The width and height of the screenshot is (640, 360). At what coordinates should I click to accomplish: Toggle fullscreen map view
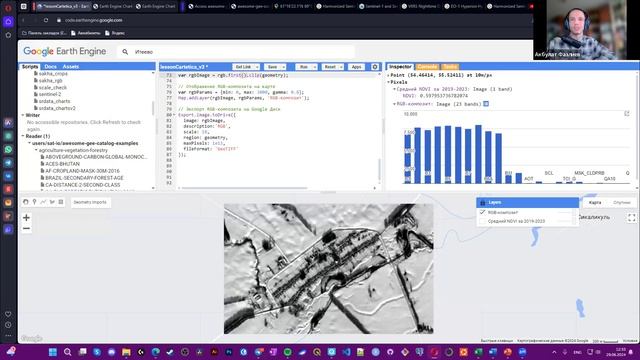pyautogui.click(x=631, y=218)
